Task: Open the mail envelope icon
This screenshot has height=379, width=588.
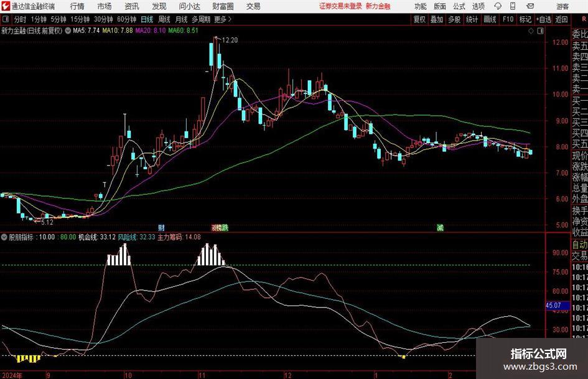Action: pyautogui.click(x=530, y=6)
